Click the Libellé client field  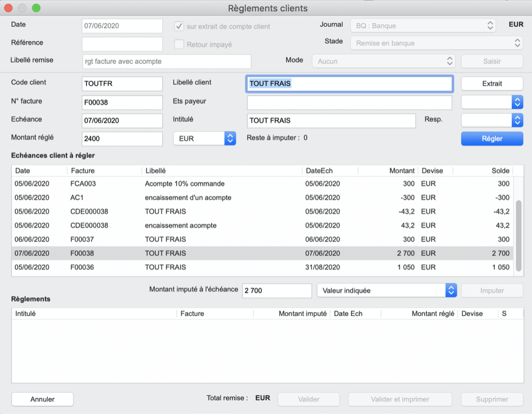(x=349, y=83)
